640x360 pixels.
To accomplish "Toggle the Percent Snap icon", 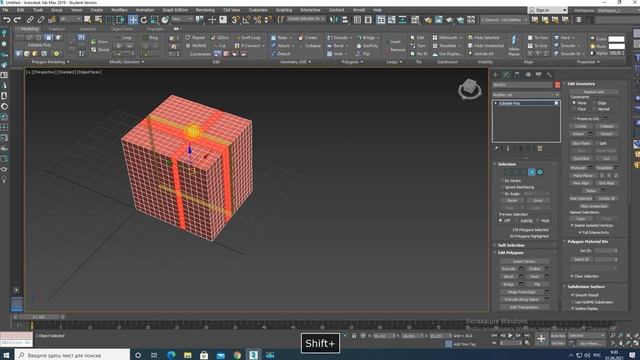I will click(x=257, y=20).
